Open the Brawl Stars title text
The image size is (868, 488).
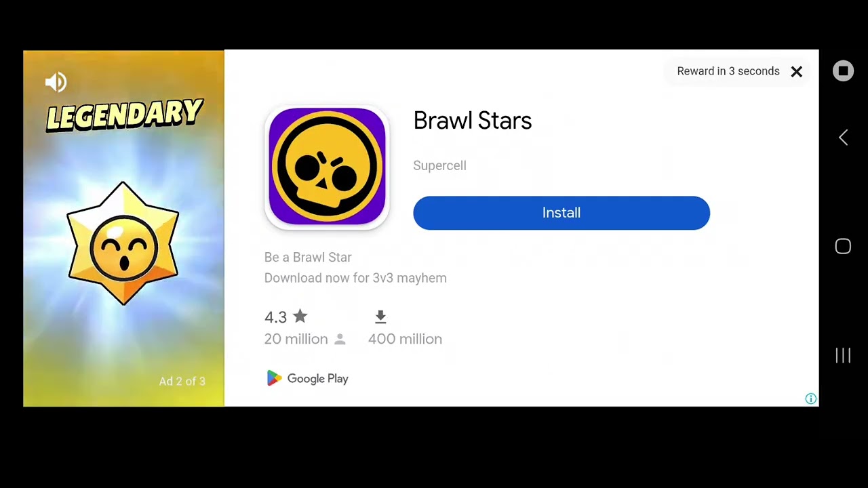pos(473,121)
